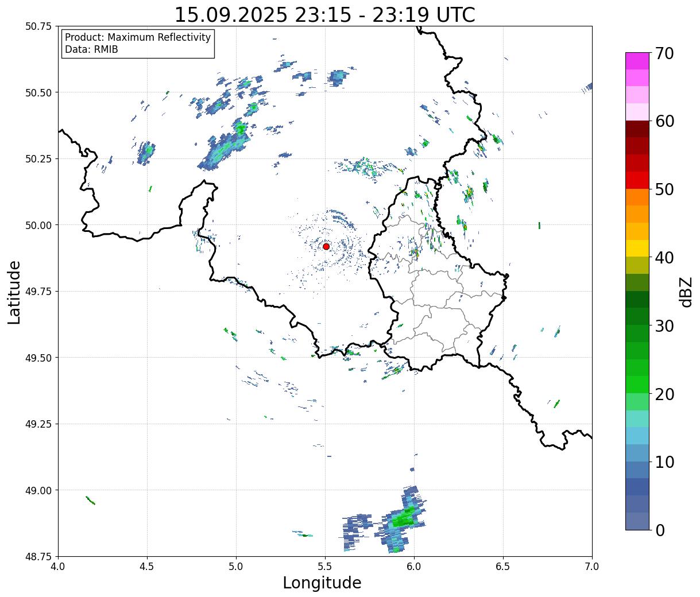Click the latitude tick label 50.25
The width and height of the screenshot is (700, 597).
pos(38,159)
